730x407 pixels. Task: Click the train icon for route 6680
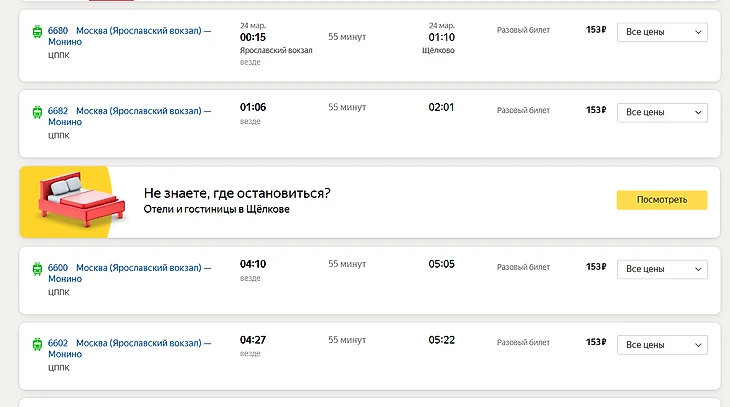pos(38,32)
